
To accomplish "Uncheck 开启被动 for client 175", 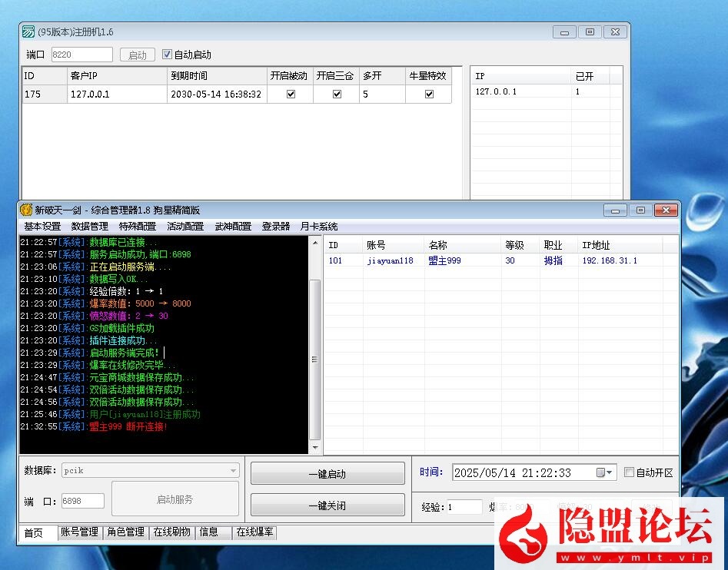I will (x=291, y=94).
